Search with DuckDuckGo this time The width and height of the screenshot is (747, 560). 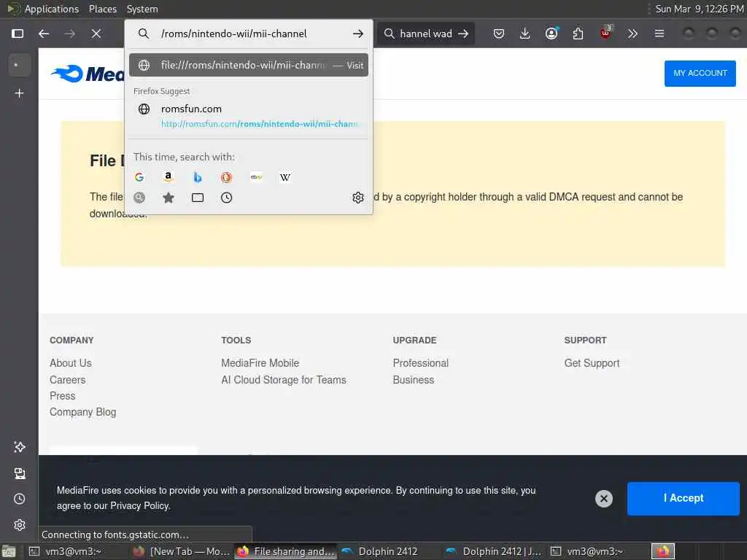tap(226, 177)
